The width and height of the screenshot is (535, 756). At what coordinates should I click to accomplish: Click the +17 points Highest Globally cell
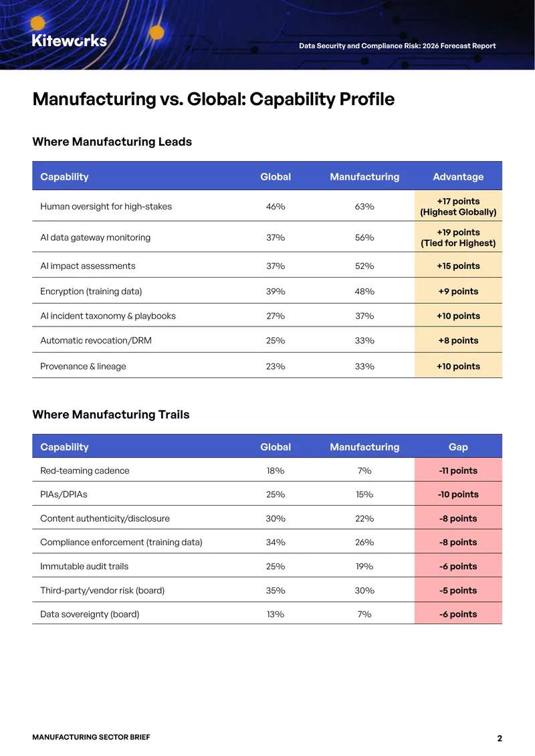[458, 206]
